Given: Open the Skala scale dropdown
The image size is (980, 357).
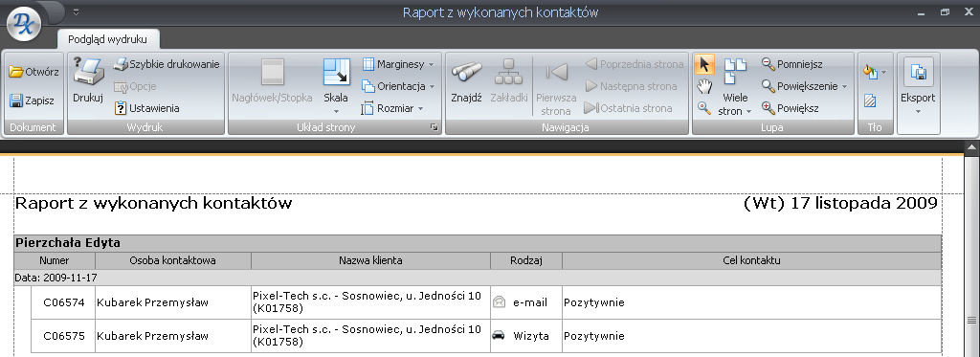Looking at the screenshot, I should click(x=336, y=85).
